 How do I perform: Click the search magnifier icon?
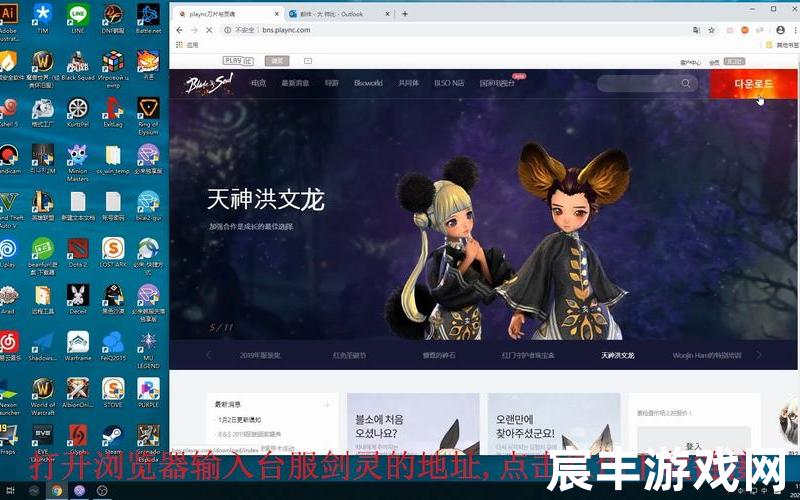[x=686, y=83]
